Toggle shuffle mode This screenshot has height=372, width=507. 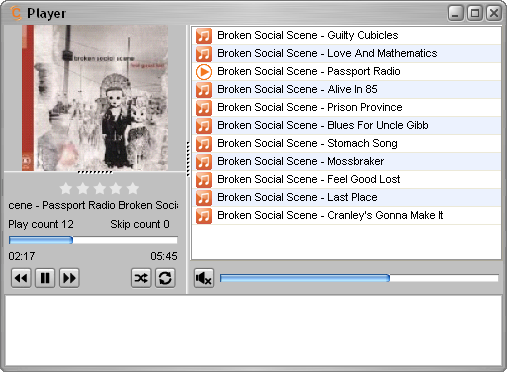click(141, 278)
